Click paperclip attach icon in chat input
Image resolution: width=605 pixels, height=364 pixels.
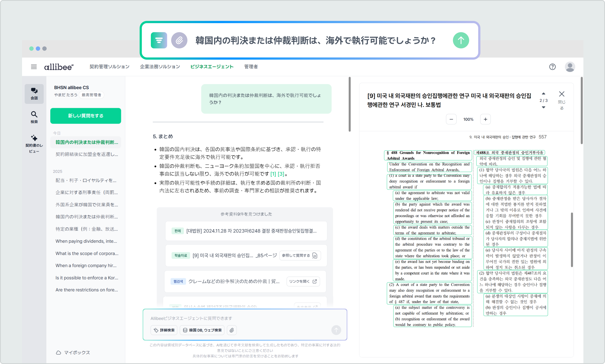click(232, 330)
